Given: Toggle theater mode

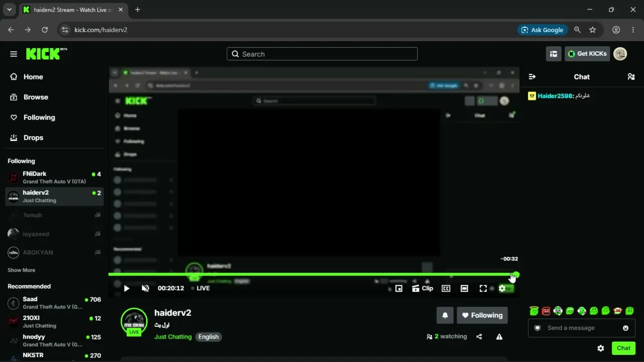Looking at the screenshot, I should [464, 288].
